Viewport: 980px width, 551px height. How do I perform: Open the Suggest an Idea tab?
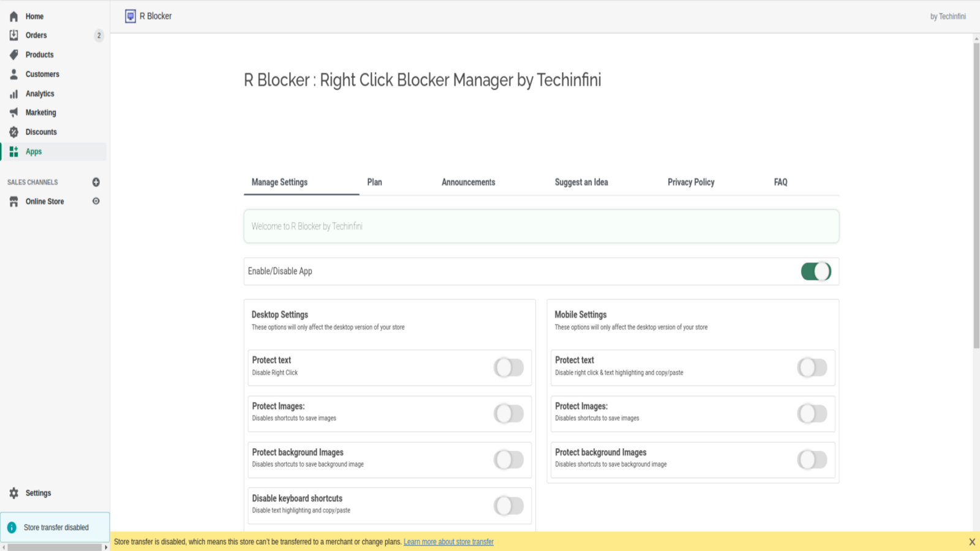pyautogui.click(x=581, y=182)
